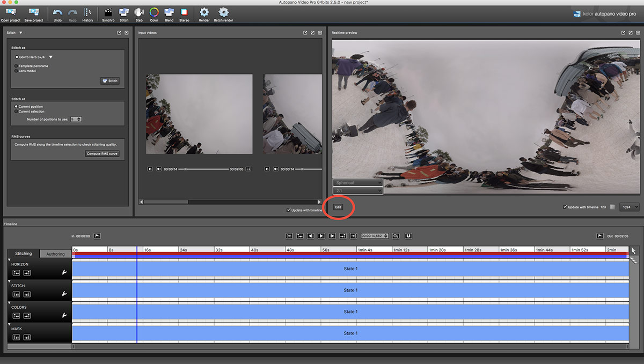Viewport: 644px width, 364px height.
Task: Open the Blend tool
Action: 169,13
